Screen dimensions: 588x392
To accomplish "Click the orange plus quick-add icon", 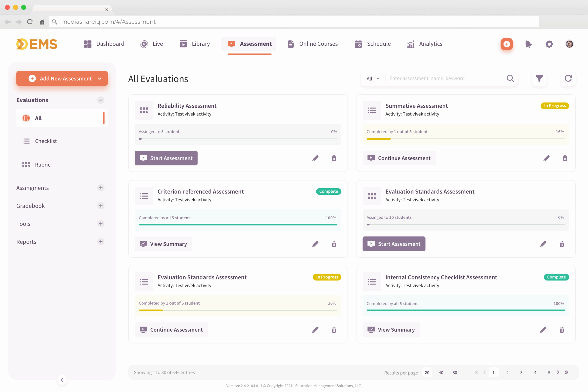I will pyautogui.click(x=506, y=44).
